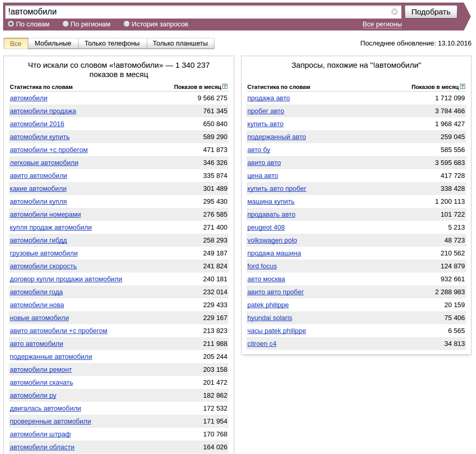The image size is (476, 454).
Task: Open the Все регионы region selector
Action: pos(382,24)
